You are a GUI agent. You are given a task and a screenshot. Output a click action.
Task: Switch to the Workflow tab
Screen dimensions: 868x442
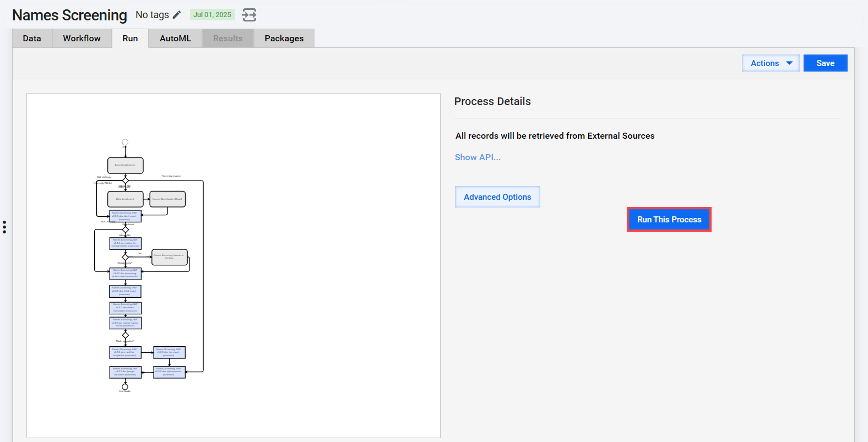point(82,39)
